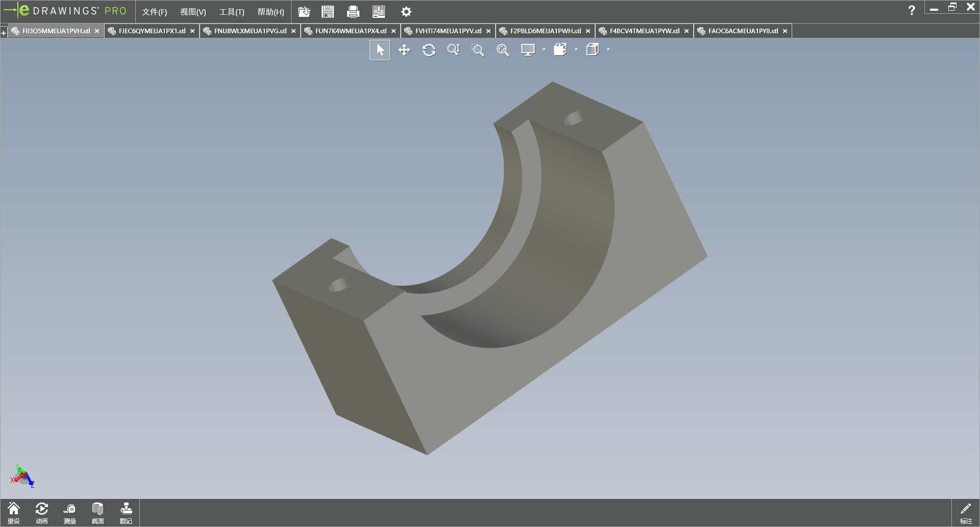Click the Zoom to area tool
Image resolution: width=980 pixels, height=527 pixels.
(x=478, y=50)
